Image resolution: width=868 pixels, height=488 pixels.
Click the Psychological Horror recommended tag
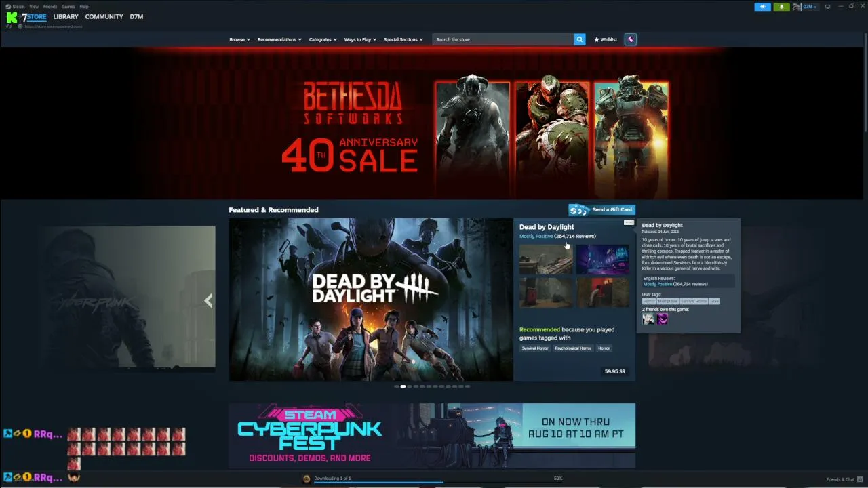573,348
